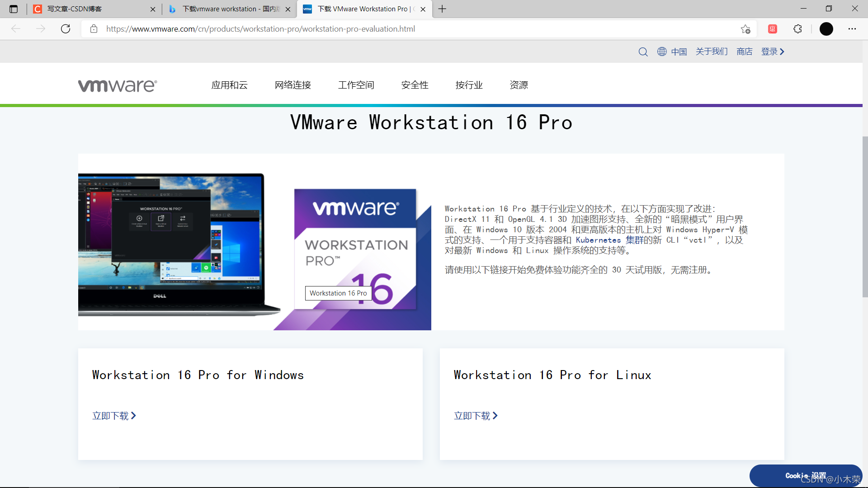Open the red browser extension icon

pyautogui.click(x=773, y=29)
